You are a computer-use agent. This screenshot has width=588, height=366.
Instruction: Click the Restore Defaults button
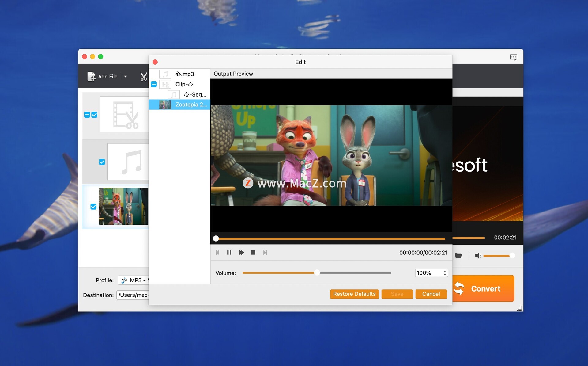tap(354, 294)
